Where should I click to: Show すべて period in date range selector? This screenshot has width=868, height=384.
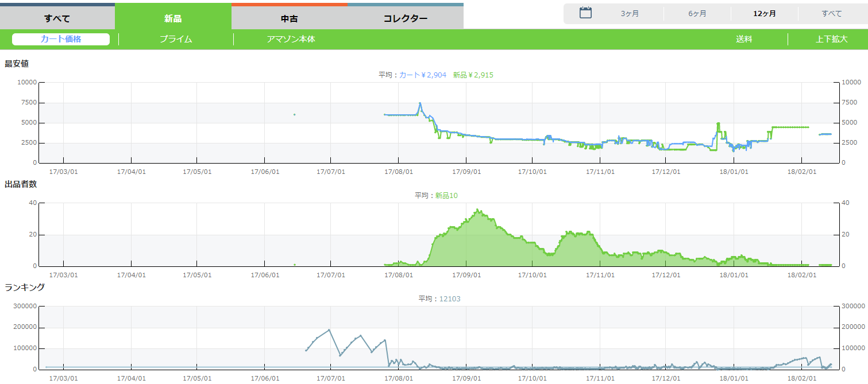[831, 14]
